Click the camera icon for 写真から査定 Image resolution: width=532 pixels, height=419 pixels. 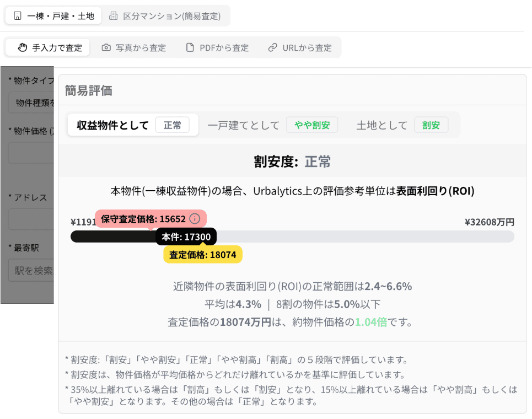point(105,47)
